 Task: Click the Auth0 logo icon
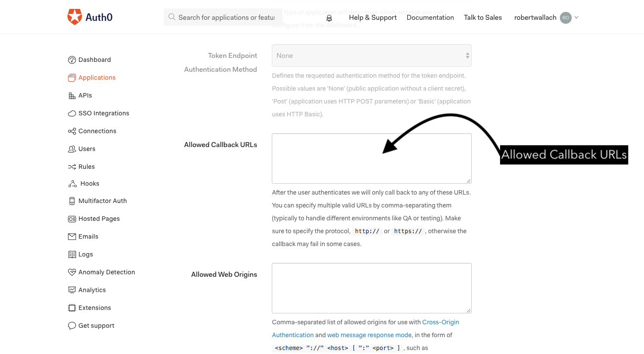tap(75, 17)
